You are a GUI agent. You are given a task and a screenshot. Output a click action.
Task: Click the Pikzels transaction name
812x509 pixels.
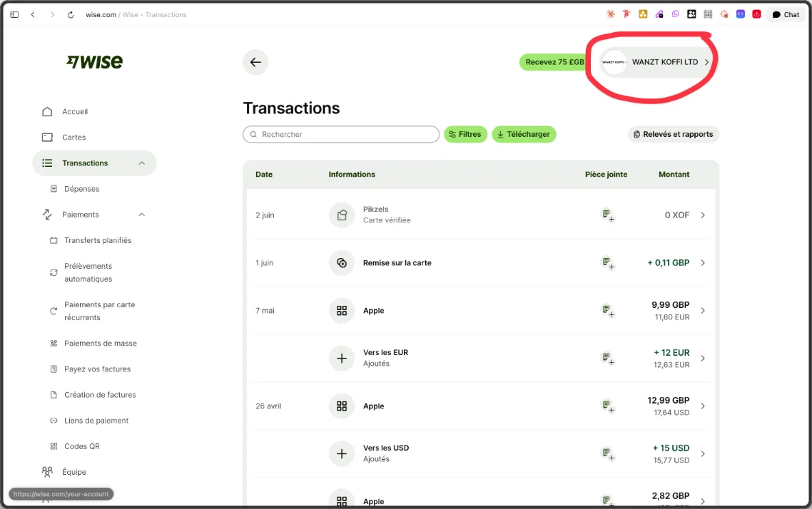tap(375, 209)
